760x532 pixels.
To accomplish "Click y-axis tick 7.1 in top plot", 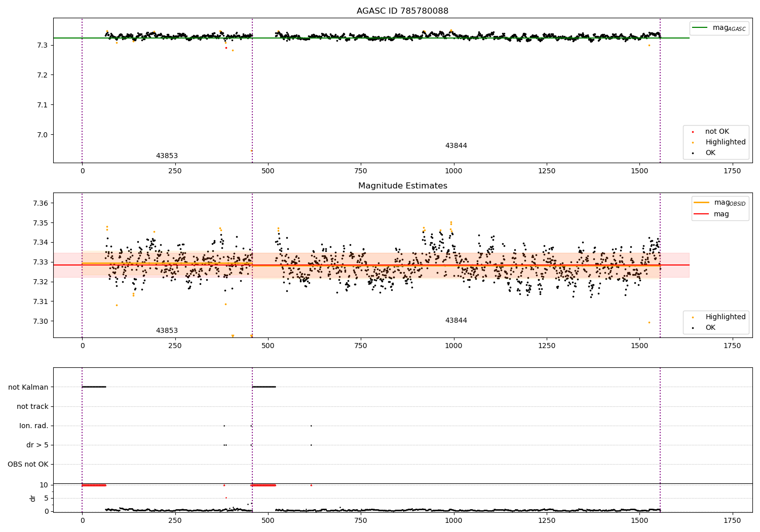I will pos(43,105).
